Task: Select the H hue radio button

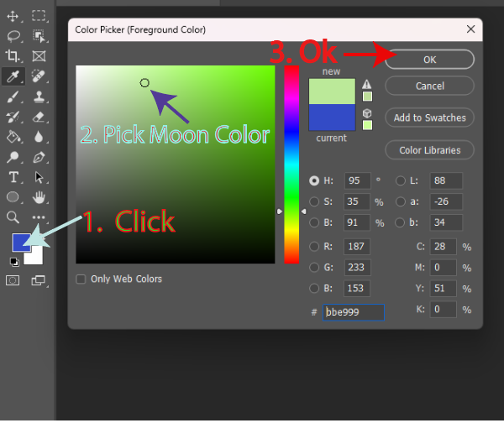Action: [x=314, y=180]
